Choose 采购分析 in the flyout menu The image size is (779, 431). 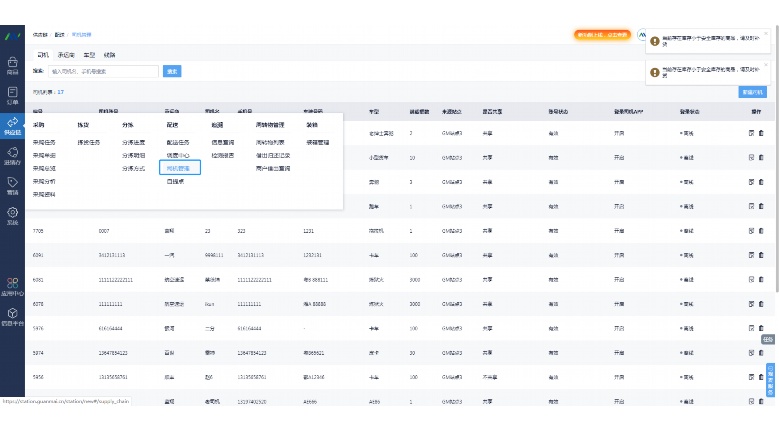tap(44, 182)
